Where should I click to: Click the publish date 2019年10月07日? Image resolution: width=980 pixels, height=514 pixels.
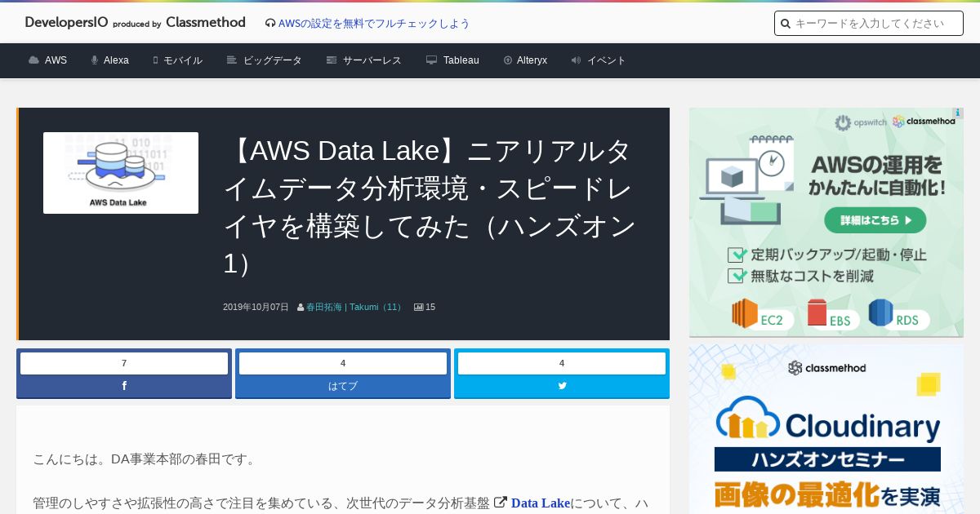click(256, 307)
